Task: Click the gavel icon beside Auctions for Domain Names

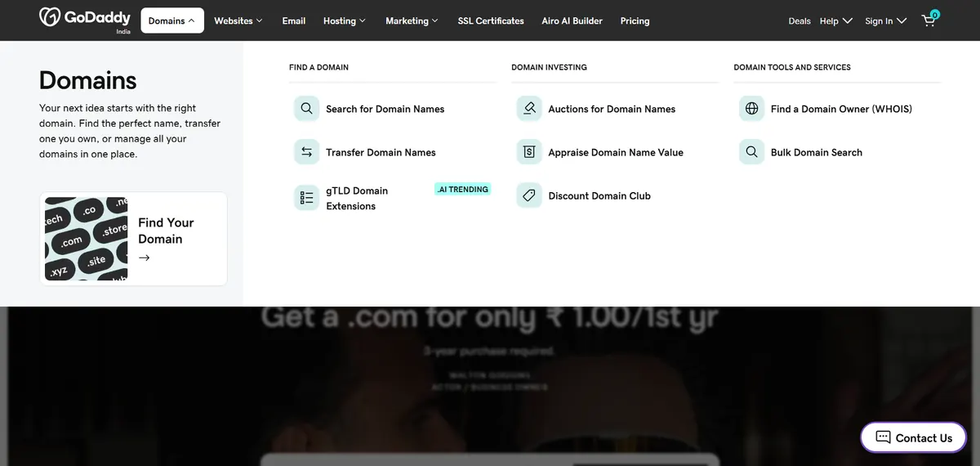Action: point(529,109)
